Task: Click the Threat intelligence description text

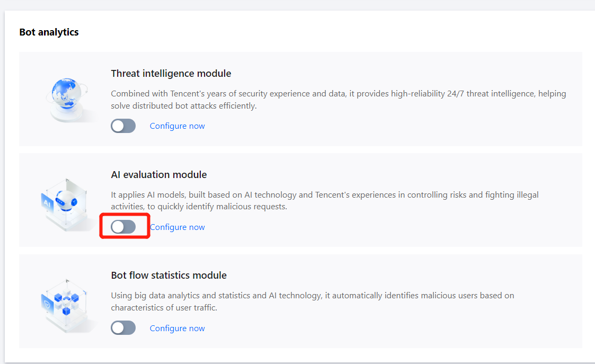Action: point(338,100)
